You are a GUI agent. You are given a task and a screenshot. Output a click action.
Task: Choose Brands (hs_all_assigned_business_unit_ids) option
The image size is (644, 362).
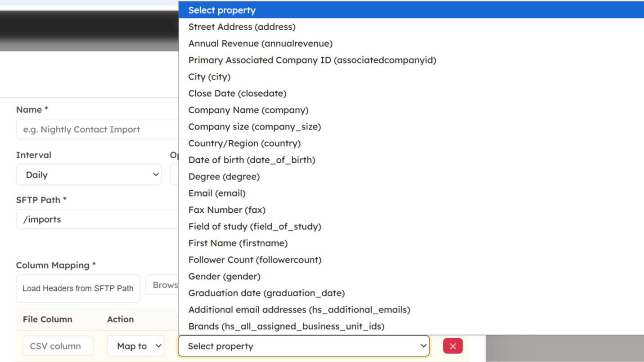click(411, 326)
